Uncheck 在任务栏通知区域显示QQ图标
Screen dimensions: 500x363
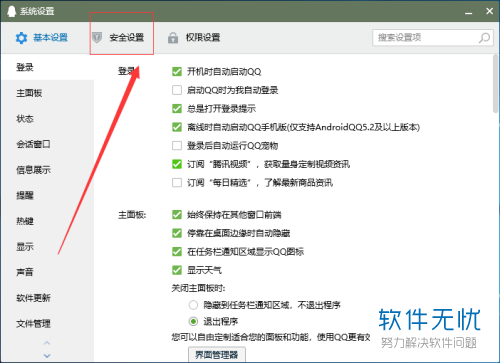177,251
